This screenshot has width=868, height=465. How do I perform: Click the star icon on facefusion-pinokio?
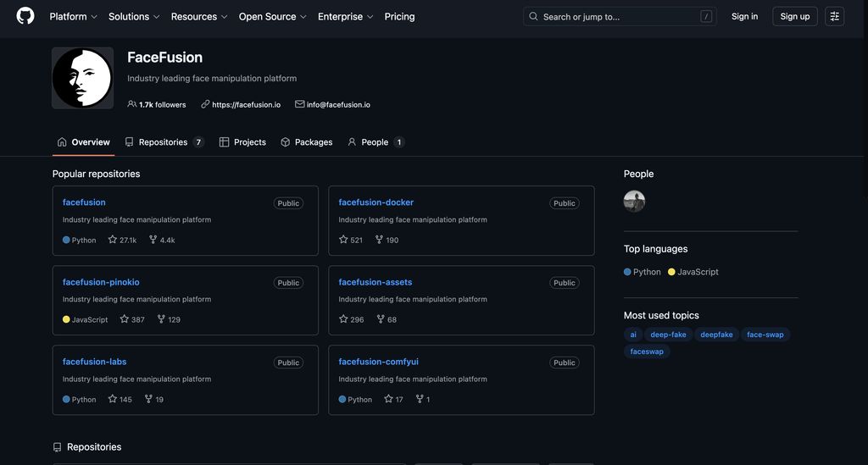tap(124, 319)
